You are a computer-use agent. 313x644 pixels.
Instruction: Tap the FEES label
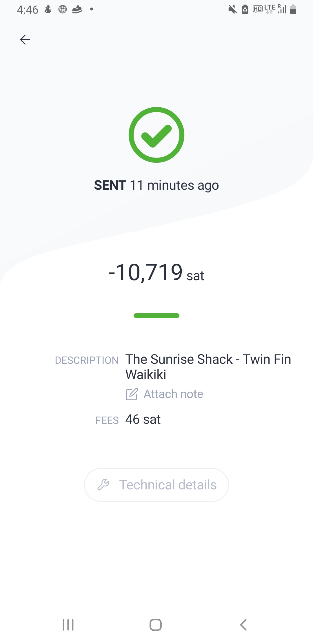coord(107,420)
